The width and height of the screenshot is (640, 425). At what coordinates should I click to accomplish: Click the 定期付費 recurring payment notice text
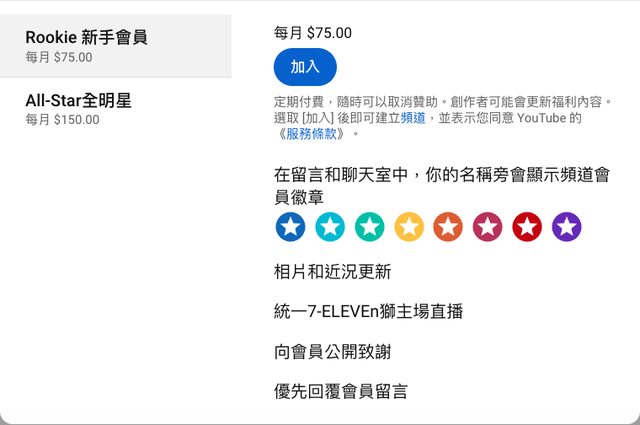coord(441,102)
